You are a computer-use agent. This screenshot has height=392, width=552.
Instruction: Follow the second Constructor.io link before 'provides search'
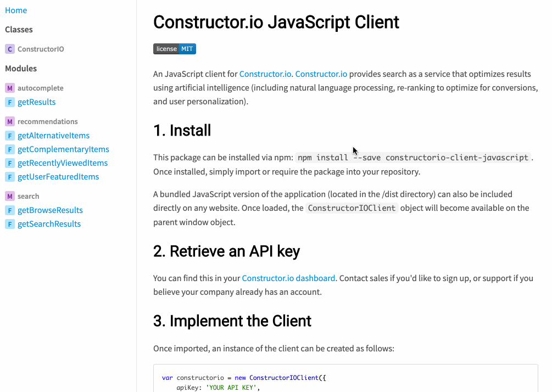321,74
